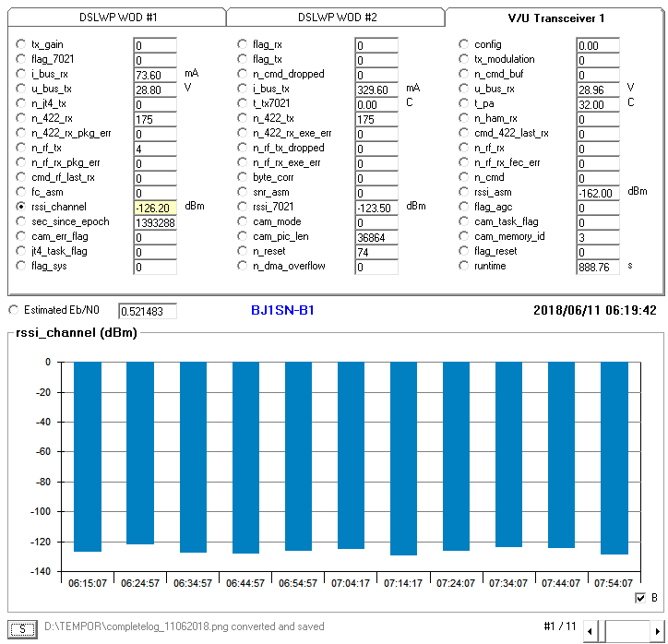Click the chart bar at 06:44:57
Screen dimensions: 668x644
pos(245,458)
